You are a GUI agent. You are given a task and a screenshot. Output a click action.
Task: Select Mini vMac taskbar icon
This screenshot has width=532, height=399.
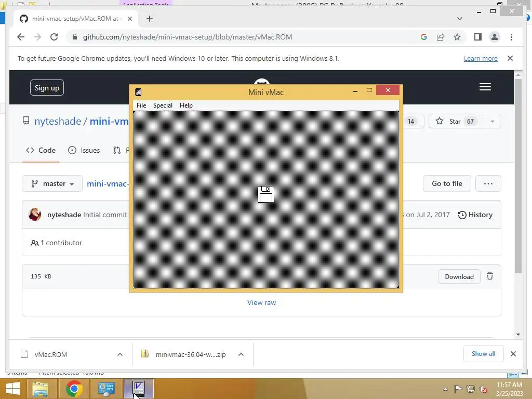click(138, 389)
